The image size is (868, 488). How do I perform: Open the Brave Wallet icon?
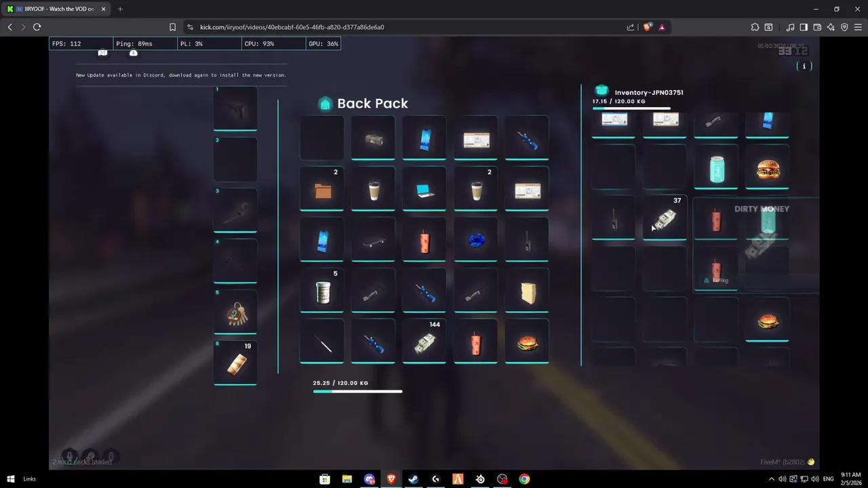[x=817, y=27]
